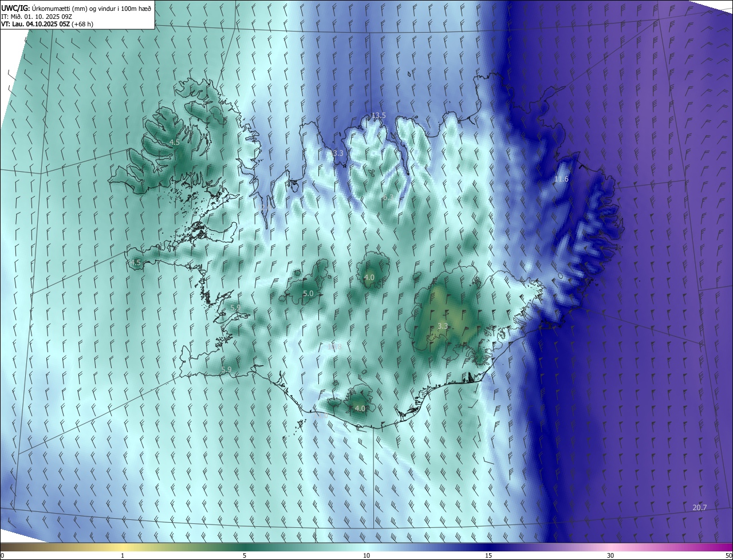Click the 5.9 label on the Reykjanes peninsula coast
The width and height of the screenshot is (733, 560).
[x=226, y=369]
